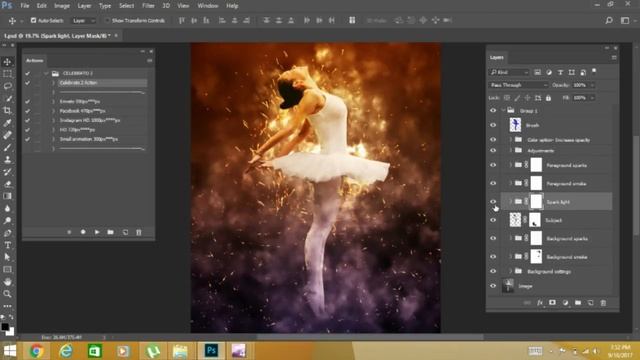The image size is (640, 360).
Task: Open the layer blend mode dropdown
Action: coord(518,85)
